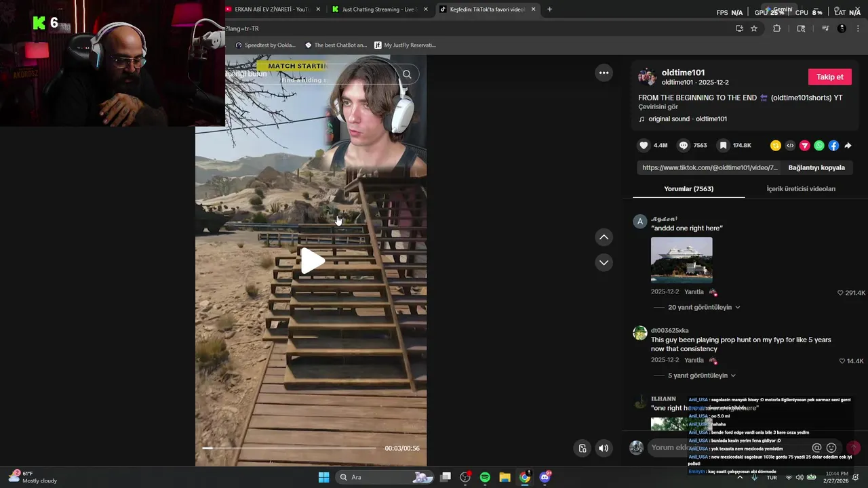
Task: Open comments via the speech bubble icon
Action: coord(684,146)
